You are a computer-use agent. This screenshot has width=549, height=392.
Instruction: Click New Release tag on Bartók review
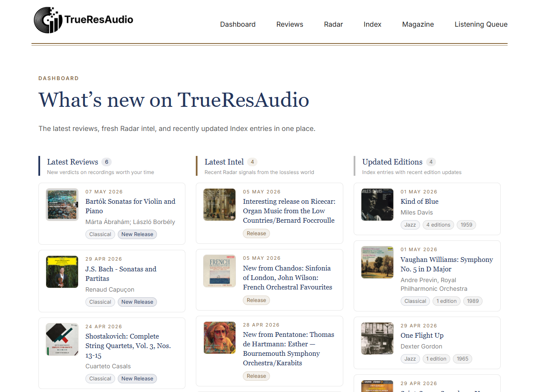137,234
